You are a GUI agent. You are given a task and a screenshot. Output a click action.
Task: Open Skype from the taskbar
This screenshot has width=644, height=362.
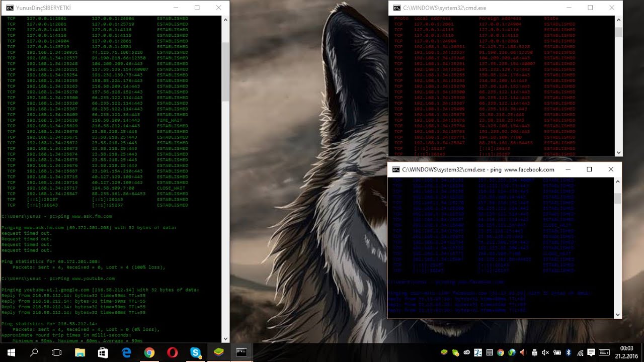[196, 353]
